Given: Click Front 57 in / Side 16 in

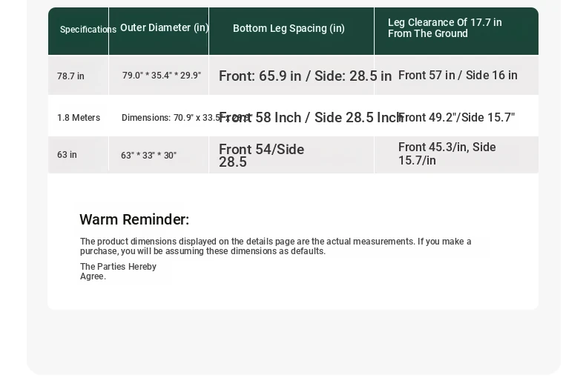Looking at the screenshot, I should 458,76.
